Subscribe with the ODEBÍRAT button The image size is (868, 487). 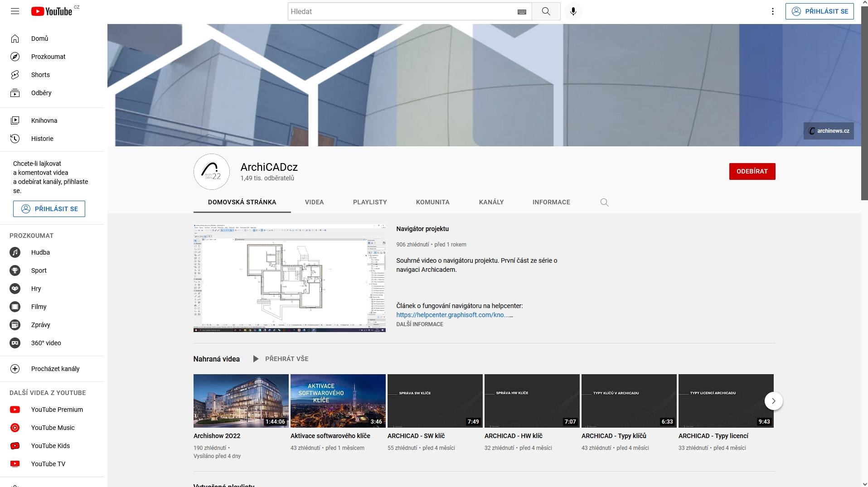coord(752,171)
